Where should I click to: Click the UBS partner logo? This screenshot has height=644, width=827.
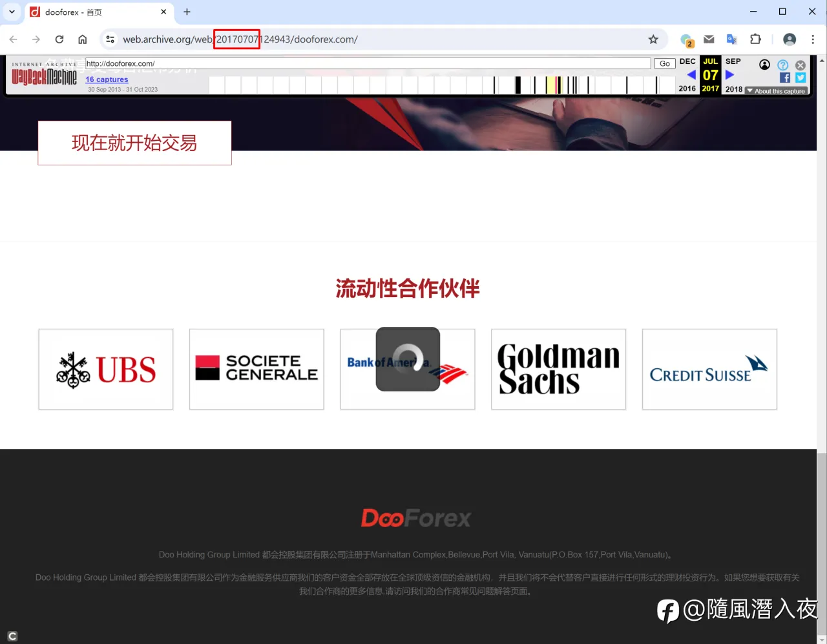click(106, 369)
